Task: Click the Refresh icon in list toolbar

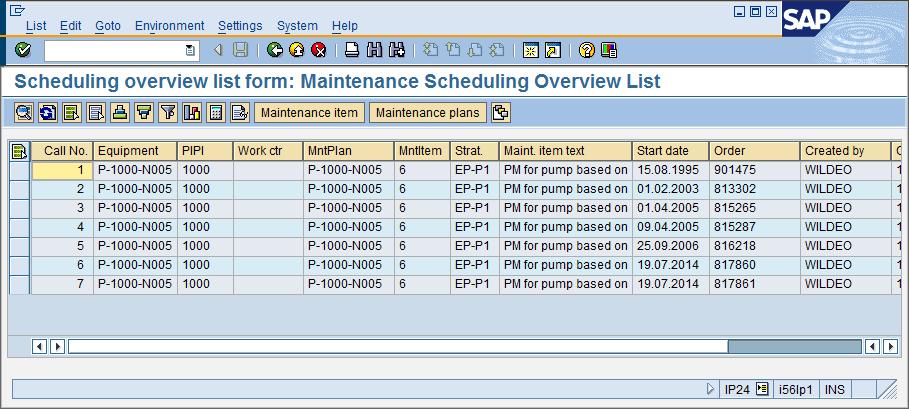Action: (x=48, y=112)
